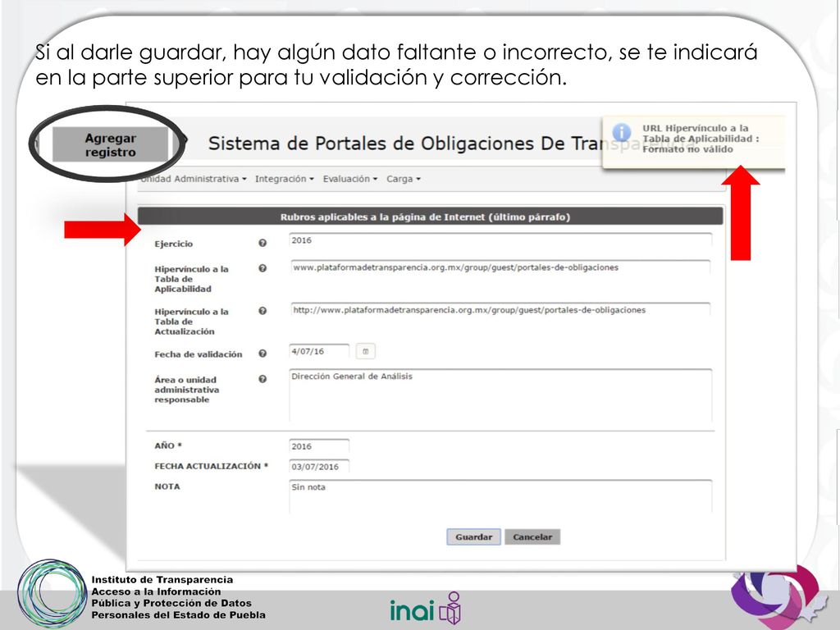Image resolution: width=840 pixels, height=630 pixels.
Task: Click the Área o unidad administrativa text area
Action: 500,395
